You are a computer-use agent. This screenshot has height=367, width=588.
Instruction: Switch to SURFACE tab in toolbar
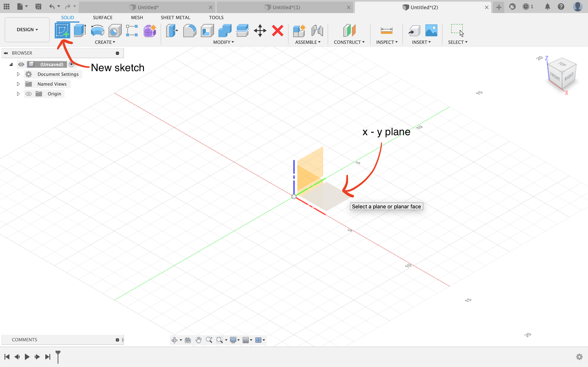click(x=102, y=17)
